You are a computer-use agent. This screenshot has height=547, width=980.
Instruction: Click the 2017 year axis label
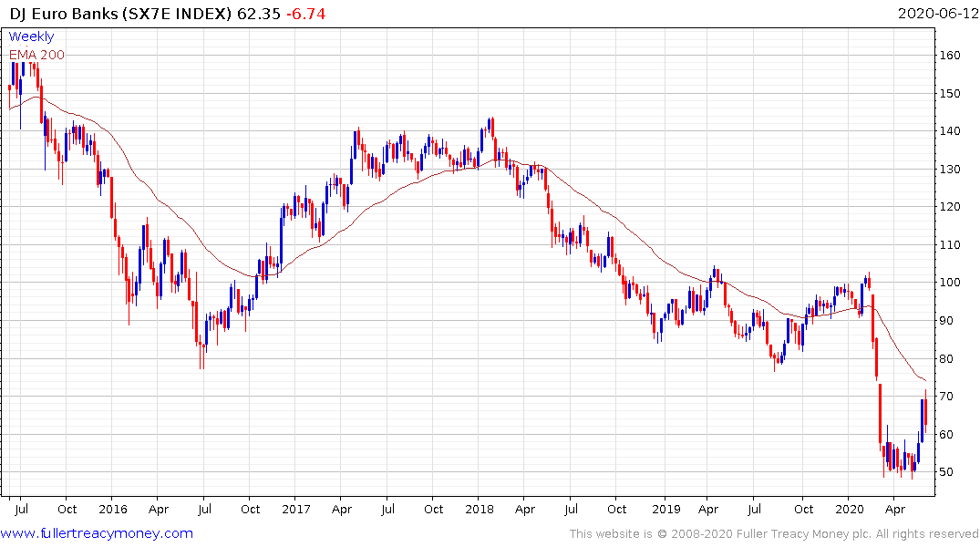pyautogui.click(x=296, y=509)
